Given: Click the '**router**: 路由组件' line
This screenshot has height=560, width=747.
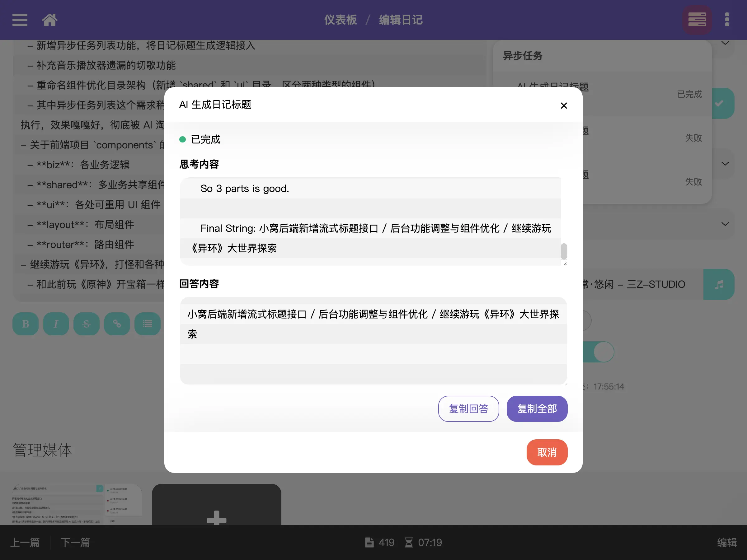Looking at the screenshot, I should [x=81, y=245].
